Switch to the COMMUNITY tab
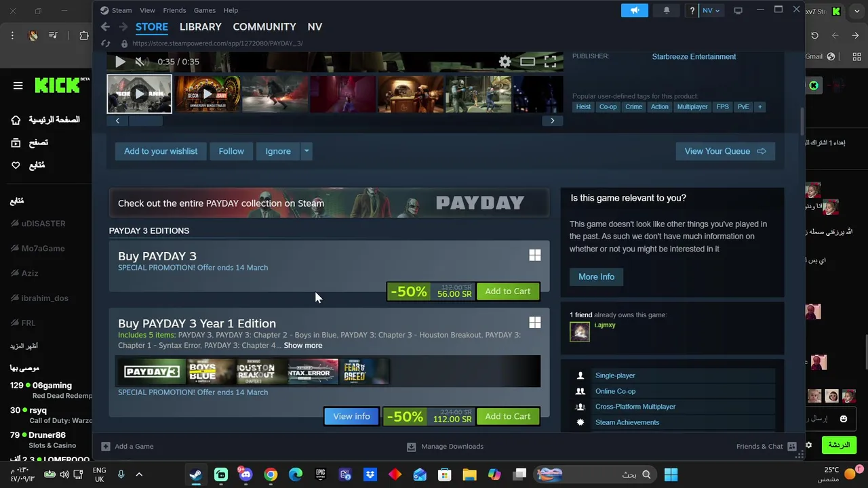The image size is (868, 488). pyautogui.click(x=264, y=26)
